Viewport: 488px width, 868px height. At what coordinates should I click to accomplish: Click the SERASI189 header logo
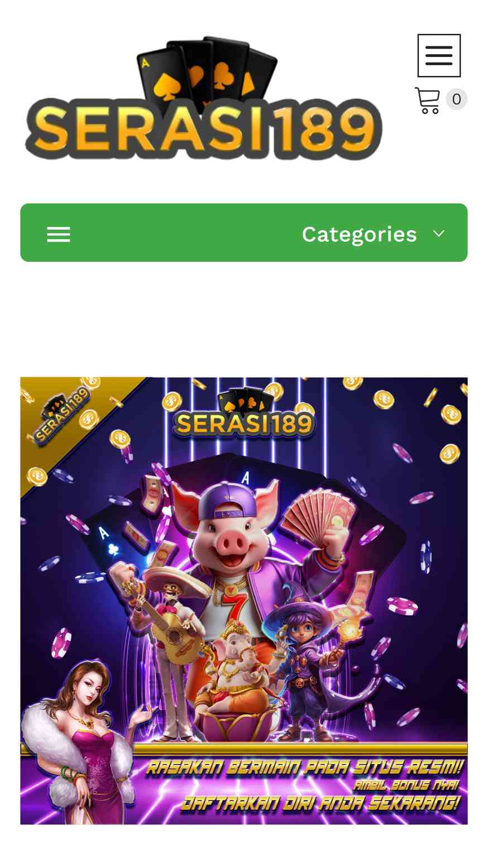[204, 99]
